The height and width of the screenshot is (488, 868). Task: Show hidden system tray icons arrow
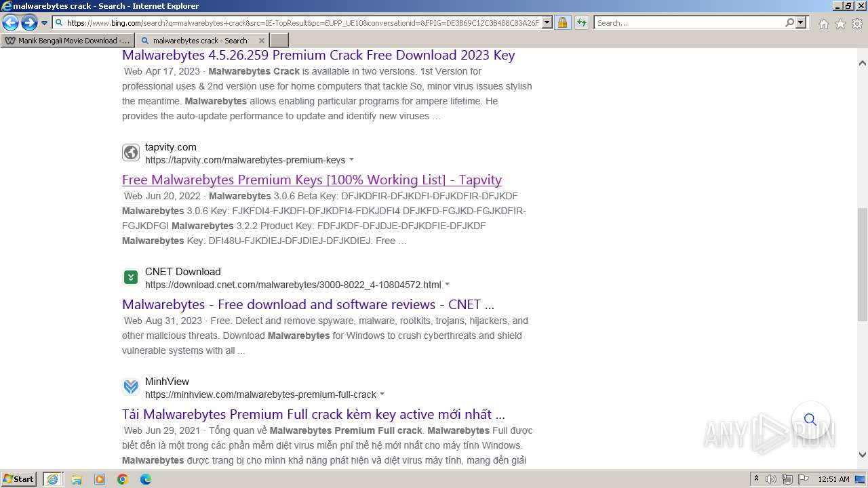point(757,479)
